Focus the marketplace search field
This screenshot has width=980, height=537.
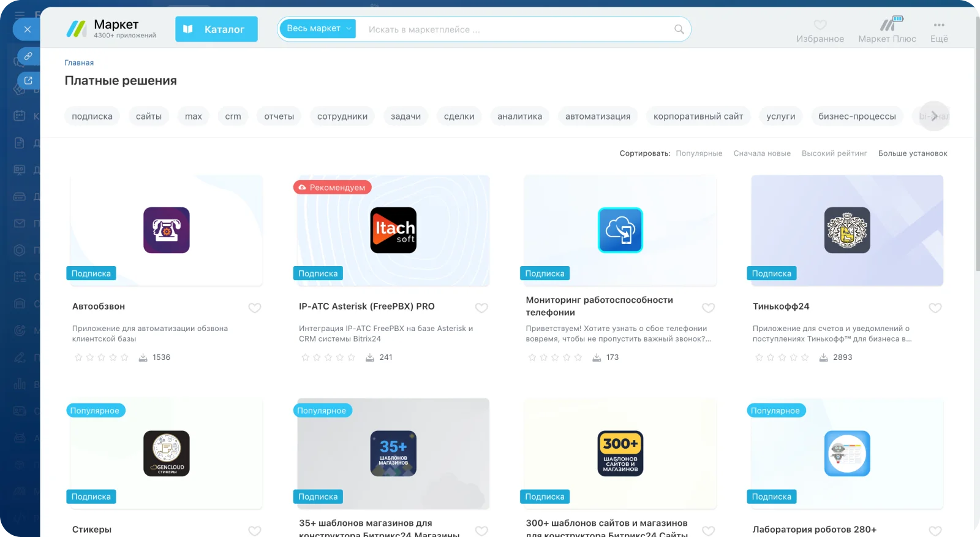[x=514, y=29]
